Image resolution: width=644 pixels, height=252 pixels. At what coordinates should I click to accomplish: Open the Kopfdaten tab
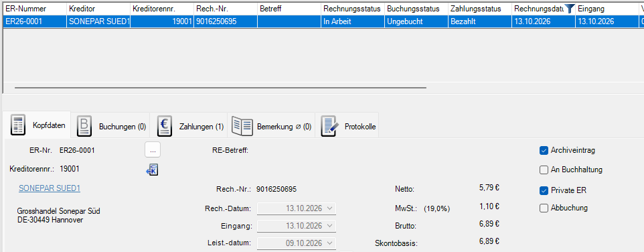coord(37,125)
